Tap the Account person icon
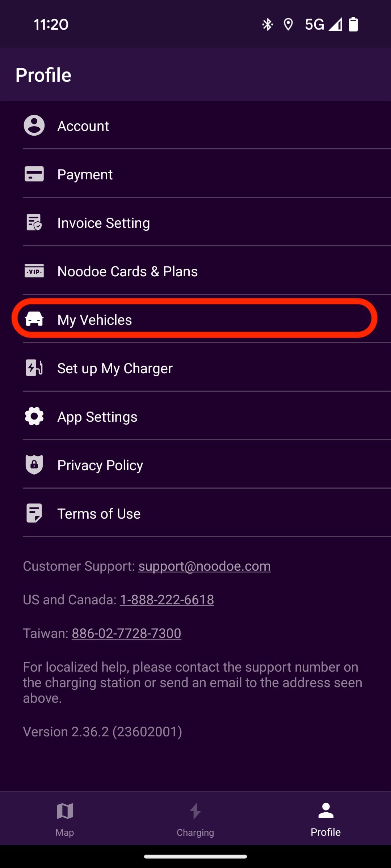 click(x=34, y=125)
